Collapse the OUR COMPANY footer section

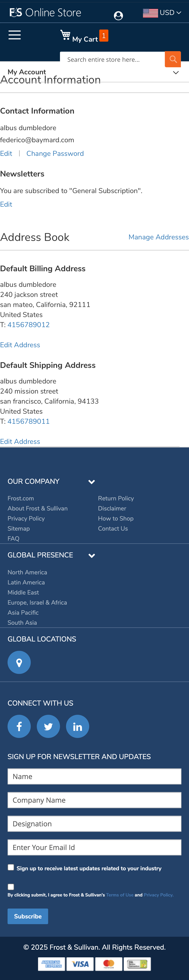[x=91, y=482]
